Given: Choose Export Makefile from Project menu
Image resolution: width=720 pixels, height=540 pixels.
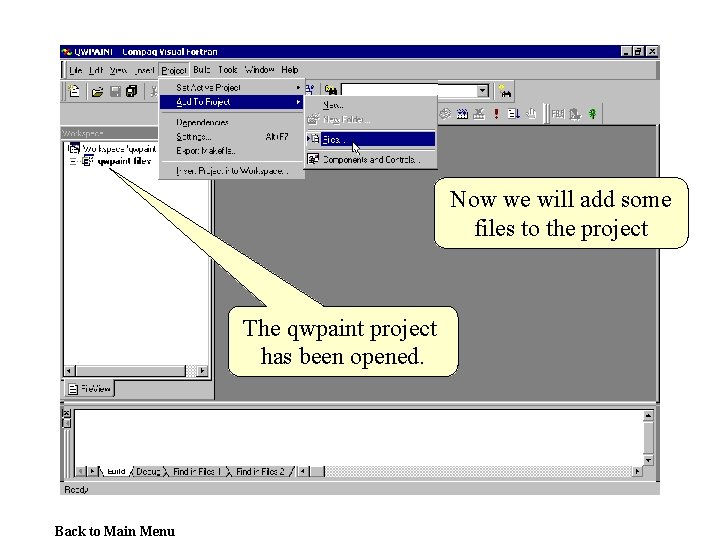Looking at the screenshot, I should (231, 151).
